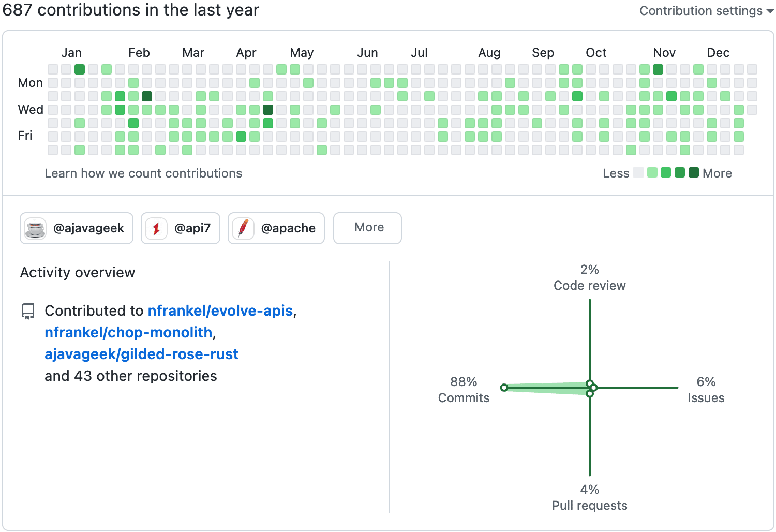Click the coffee cup icon for @ajavageek

[35, 228]
